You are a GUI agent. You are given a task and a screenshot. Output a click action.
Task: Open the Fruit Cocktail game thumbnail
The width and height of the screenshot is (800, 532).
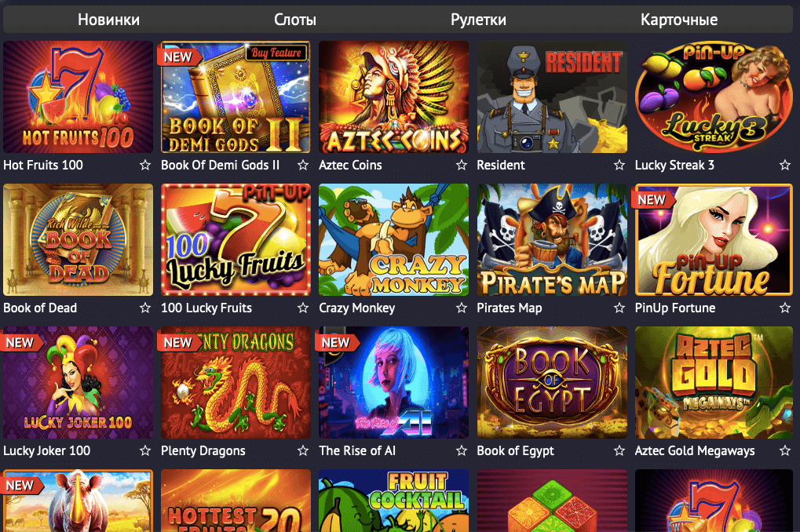[x=393, y=501]
